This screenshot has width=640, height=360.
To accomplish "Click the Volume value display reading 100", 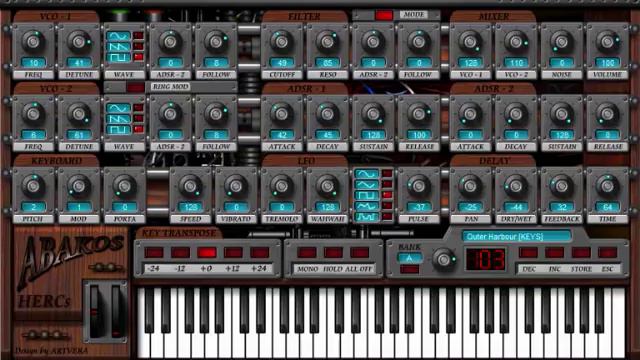I will pos(607,63).
